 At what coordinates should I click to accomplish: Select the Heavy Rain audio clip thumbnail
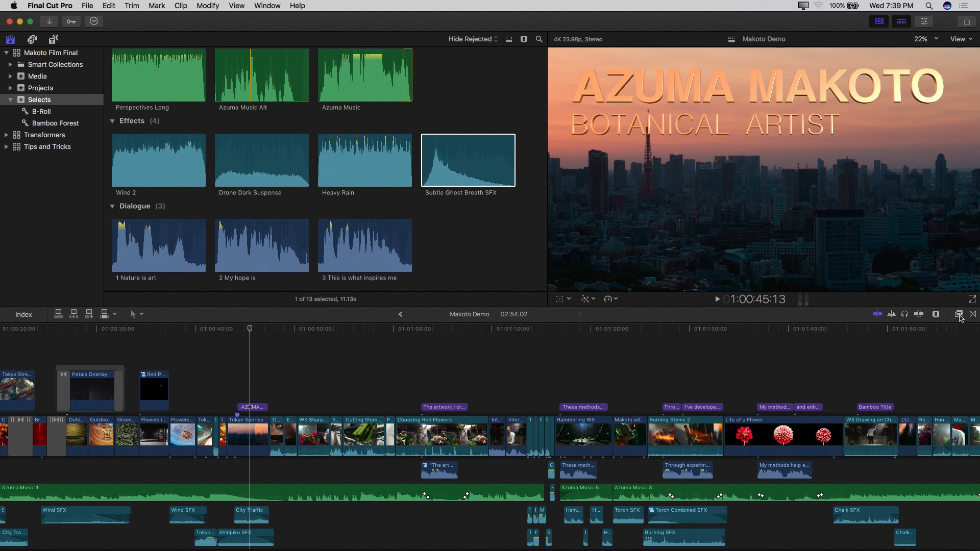tap(364, 160)
